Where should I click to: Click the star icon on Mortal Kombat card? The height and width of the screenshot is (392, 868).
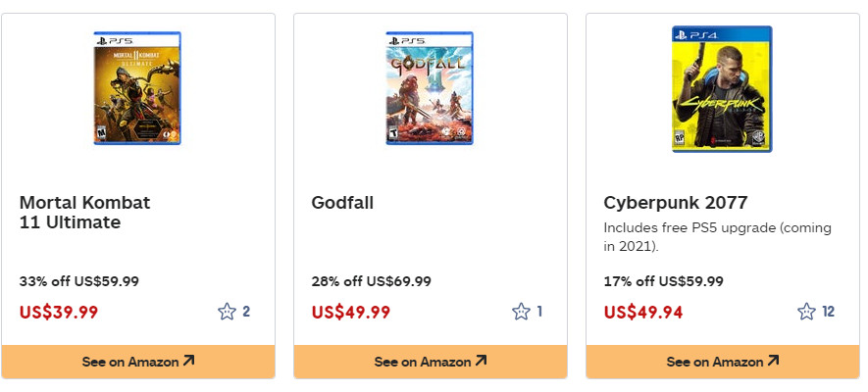point(228,312)
